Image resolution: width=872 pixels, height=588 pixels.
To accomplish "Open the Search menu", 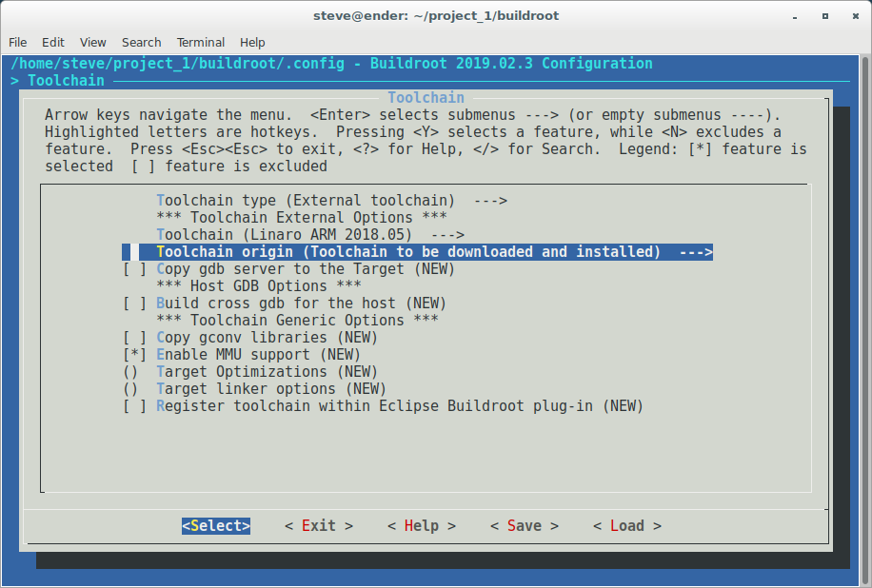I will pyautogui.click(x=141, y=42).
